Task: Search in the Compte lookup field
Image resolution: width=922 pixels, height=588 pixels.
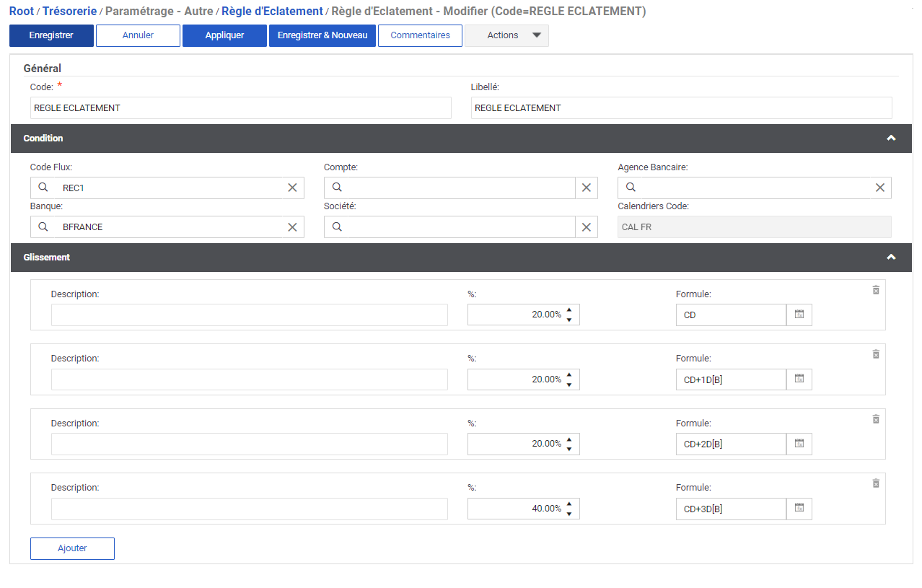Action: pos(337,188)
